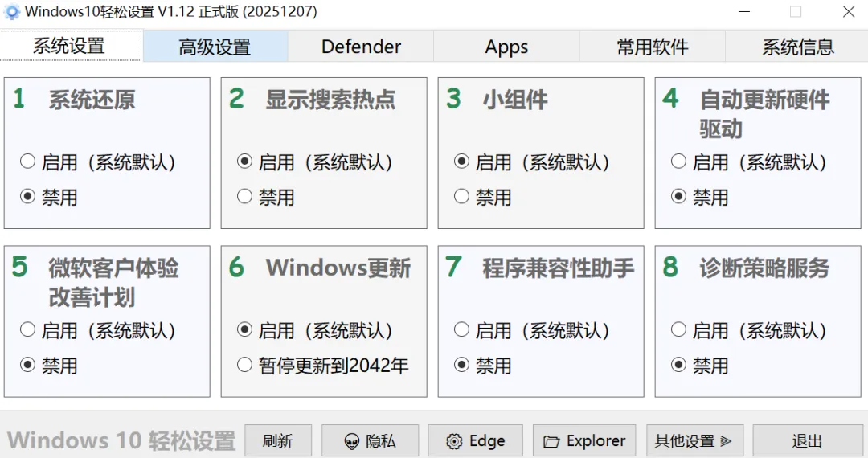
Task: Select 暂停更新到2042年 radio option
Action: pos(245,366)
